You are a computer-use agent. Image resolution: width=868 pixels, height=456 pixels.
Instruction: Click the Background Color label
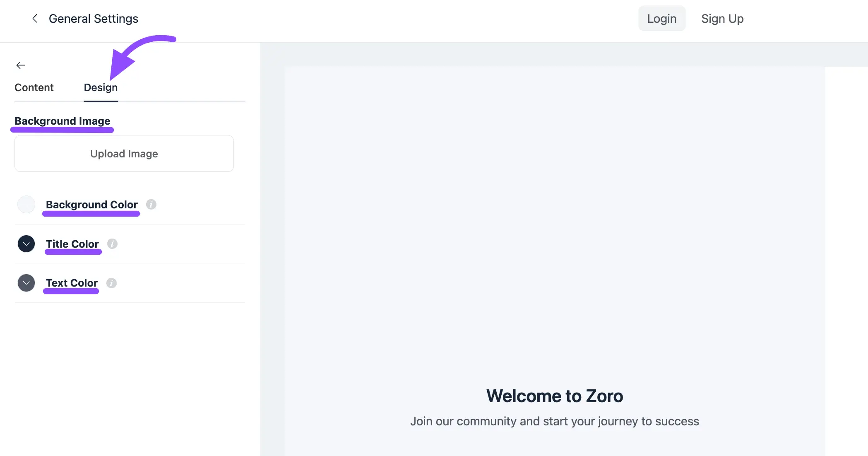click(91, 205)
